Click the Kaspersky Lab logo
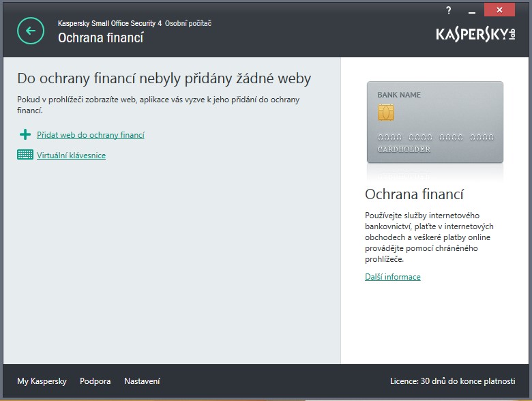The image size is (532, 401). point(475,33)
